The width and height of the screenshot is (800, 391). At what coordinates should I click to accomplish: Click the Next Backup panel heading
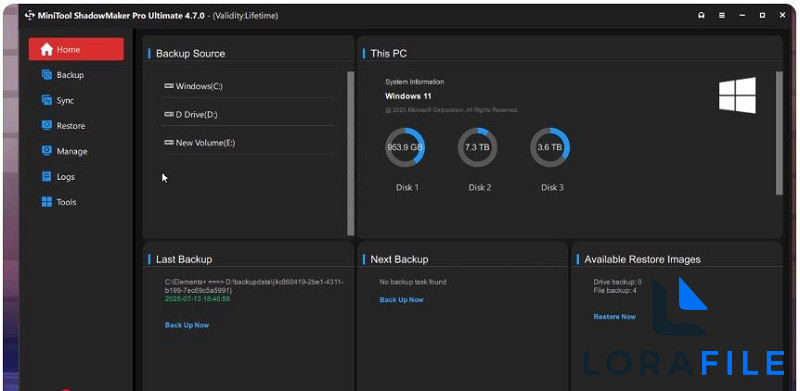point(399,259)
